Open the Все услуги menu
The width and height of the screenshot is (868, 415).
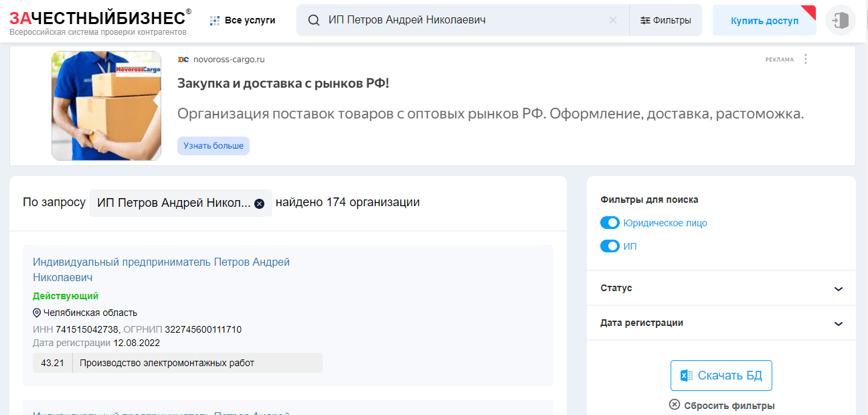242,21
